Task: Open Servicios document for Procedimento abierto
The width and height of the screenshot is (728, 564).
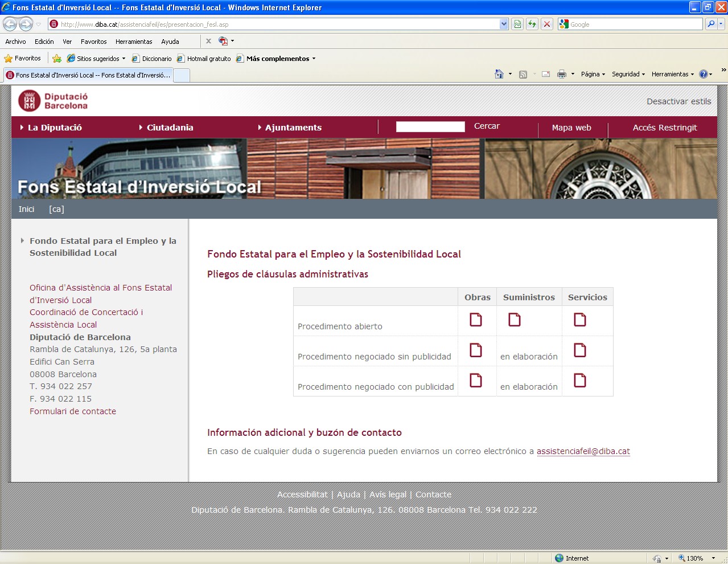Action: pyautogui.click(x=580, y=320)
